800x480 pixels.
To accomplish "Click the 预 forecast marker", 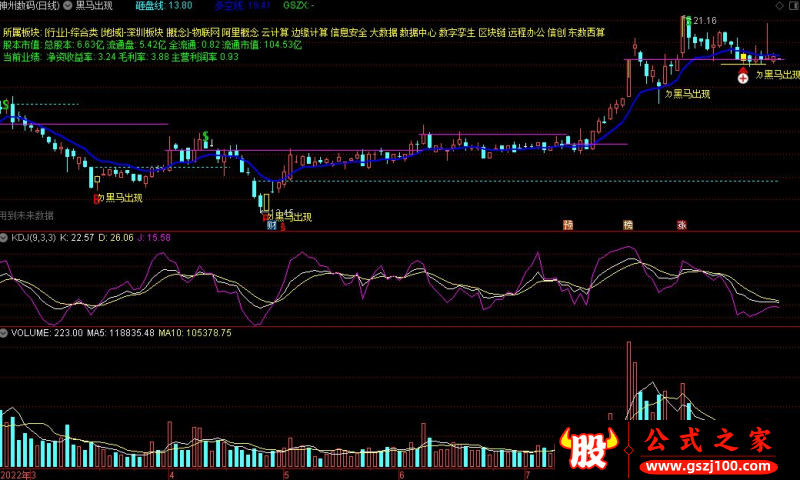I will [568, 225].
